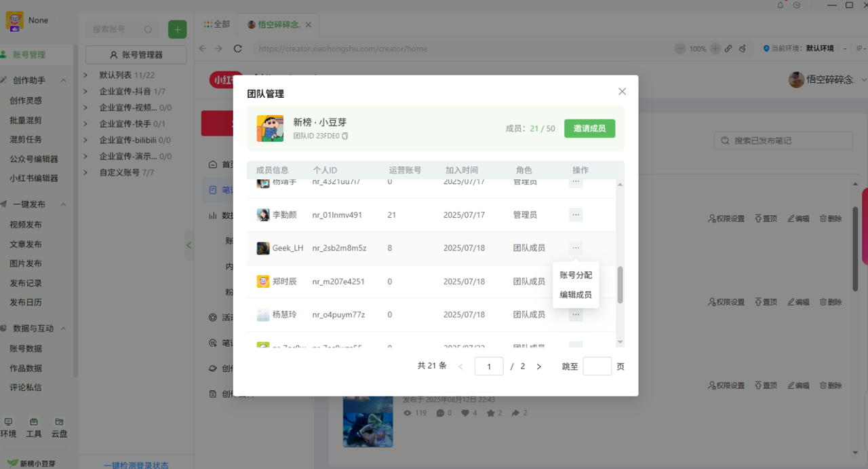Open 小红书编辑器 in sidebar
The width and height of the screenshot is (868, 469).
pyautogui.click(x=34, y=178)
